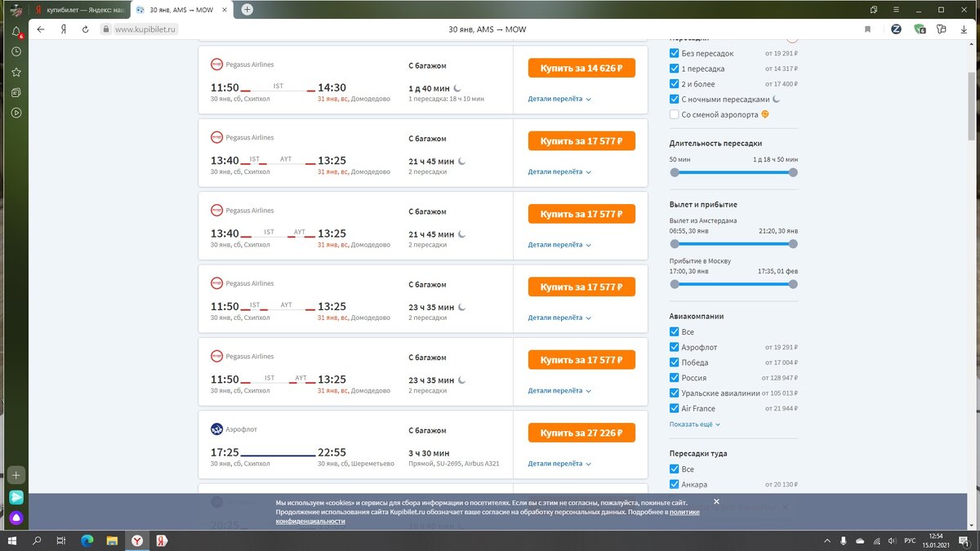Toggle Все under Авиакомпании
Image resolution: width=980 pixels, height=551 pixels.
coord(675,332)
